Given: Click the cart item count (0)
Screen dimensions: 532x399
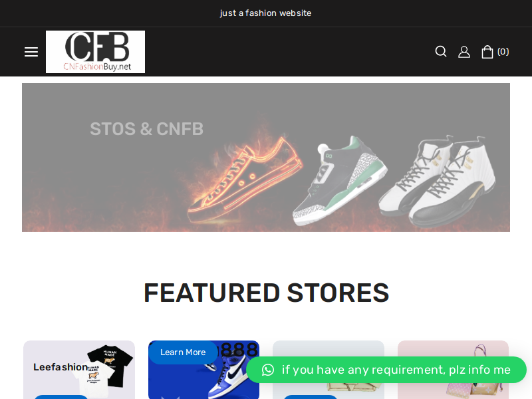Looking at the screenshot, I should click(x=503, y=52).
